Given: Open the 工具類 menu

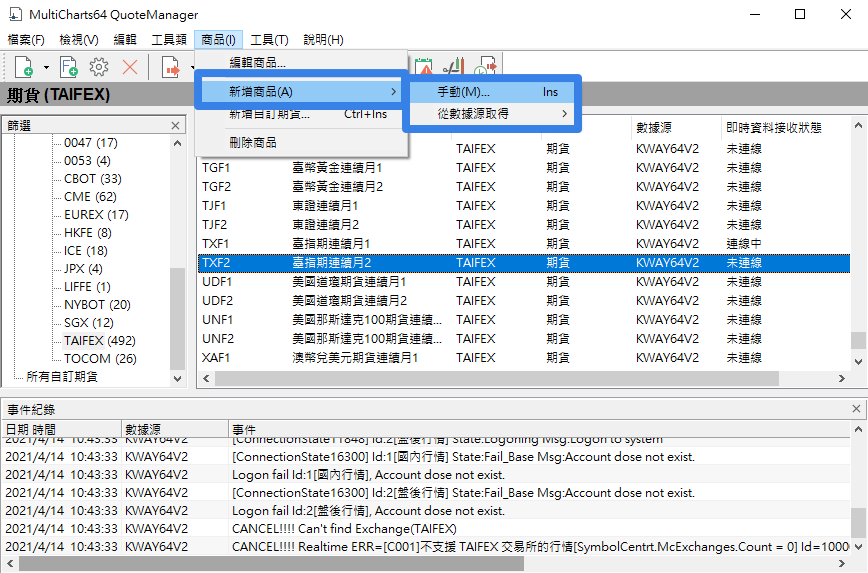Looking at the screenshot, I should tap(169, 40).
